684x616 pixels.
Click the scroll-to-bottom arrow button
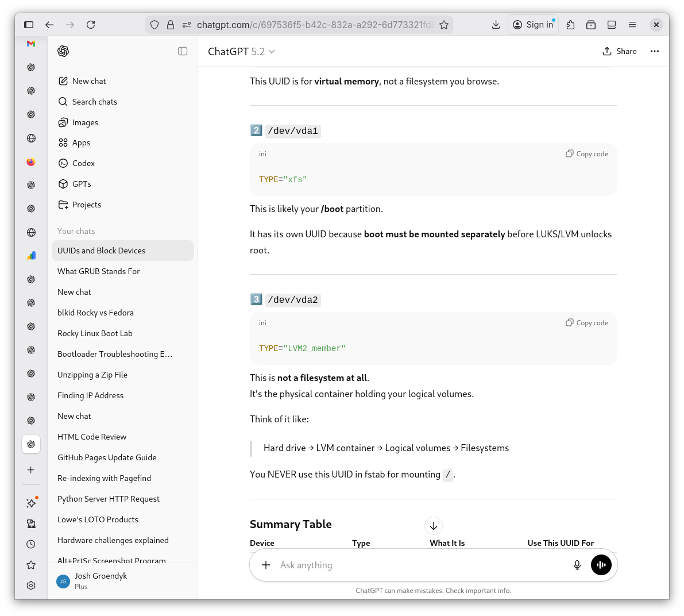tap(434, 526)
